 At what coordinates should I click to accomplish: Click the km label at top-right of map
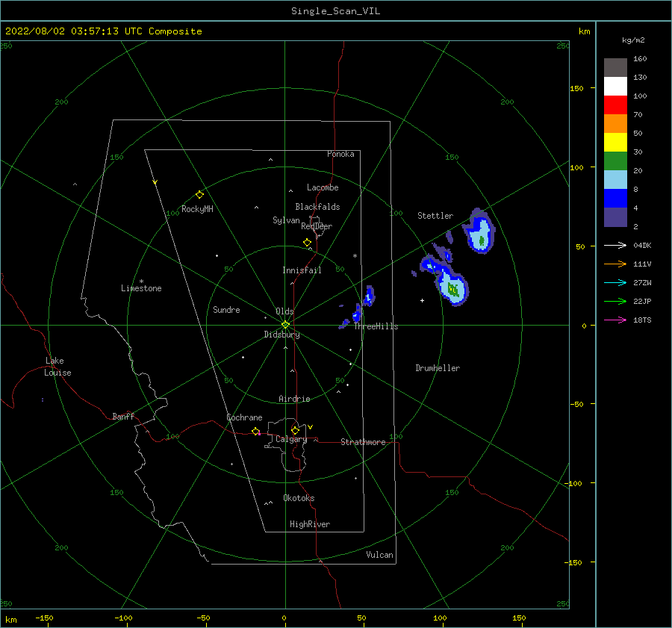coord(584,31)
